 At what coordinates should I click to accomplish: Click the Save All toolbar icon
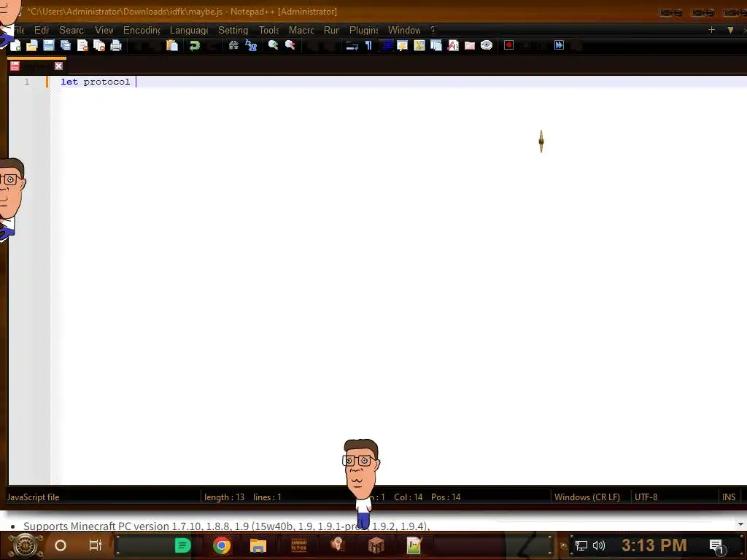(x=66, y=45)
